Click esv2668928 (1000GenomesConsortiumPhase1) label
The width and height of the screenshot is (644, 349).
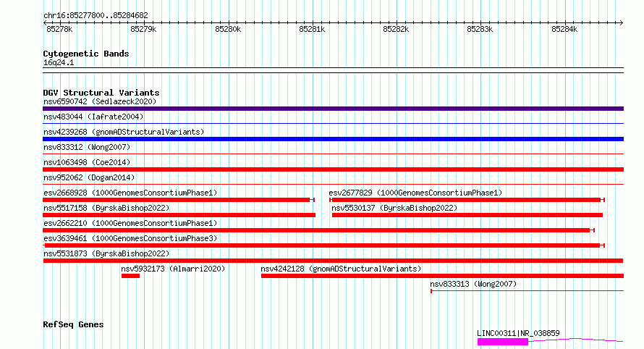[130, 193]
